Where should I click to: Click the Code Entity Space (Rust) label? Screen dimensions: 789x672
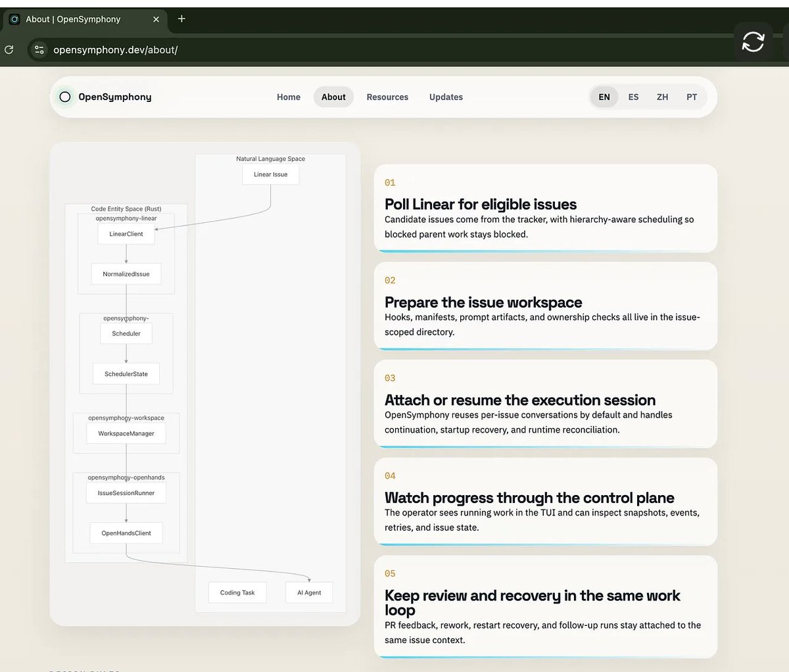[x=126, y=208]
